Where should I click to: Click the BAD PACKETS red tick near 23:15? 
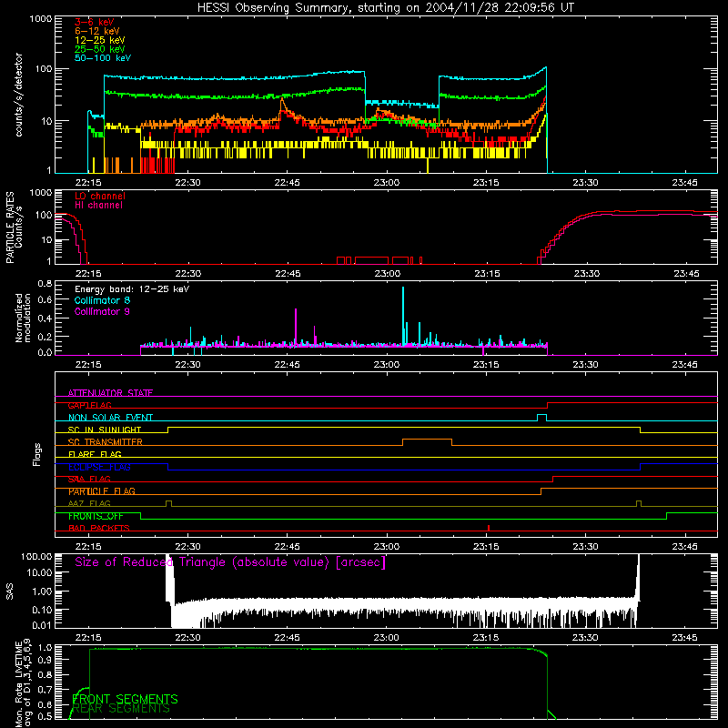coord(489,528)
